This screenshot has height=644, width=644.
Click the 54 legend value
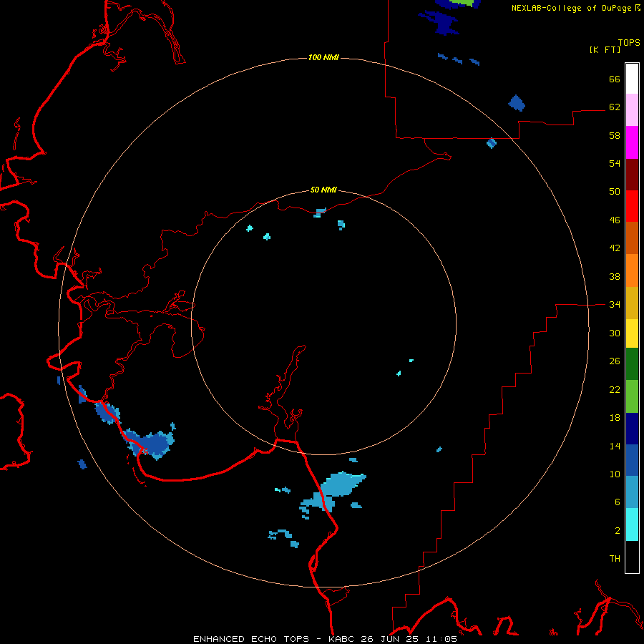pyautogui.click(x=615, y=163)
